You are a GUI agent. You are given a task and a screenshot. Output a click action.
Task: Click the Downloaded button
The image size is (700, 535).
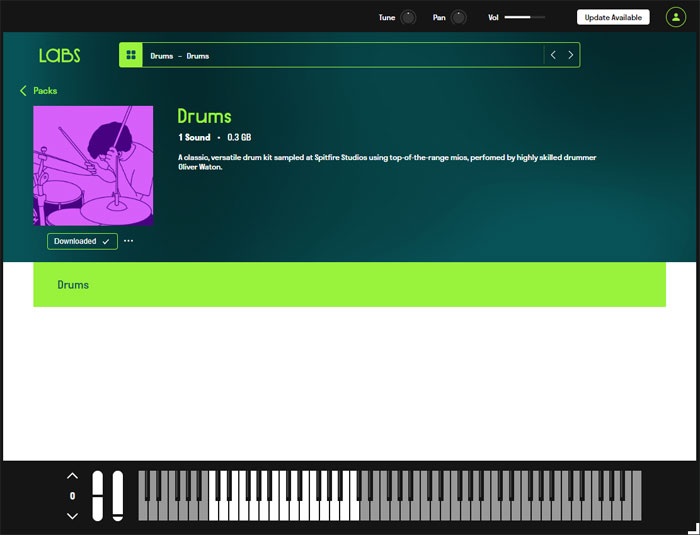(83, 241)
